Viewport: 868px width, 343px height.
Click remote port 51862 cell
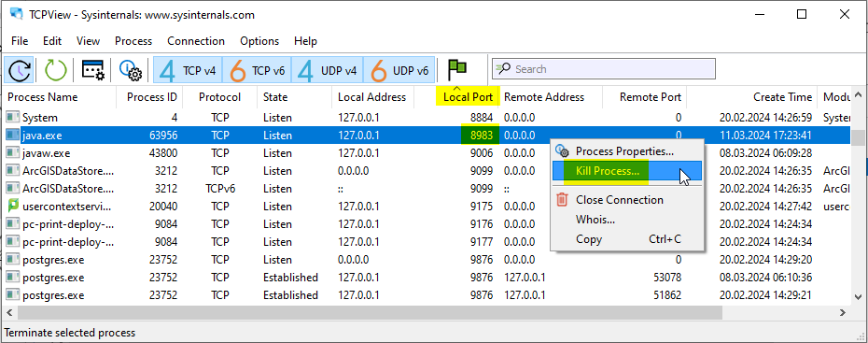[667, 294]
